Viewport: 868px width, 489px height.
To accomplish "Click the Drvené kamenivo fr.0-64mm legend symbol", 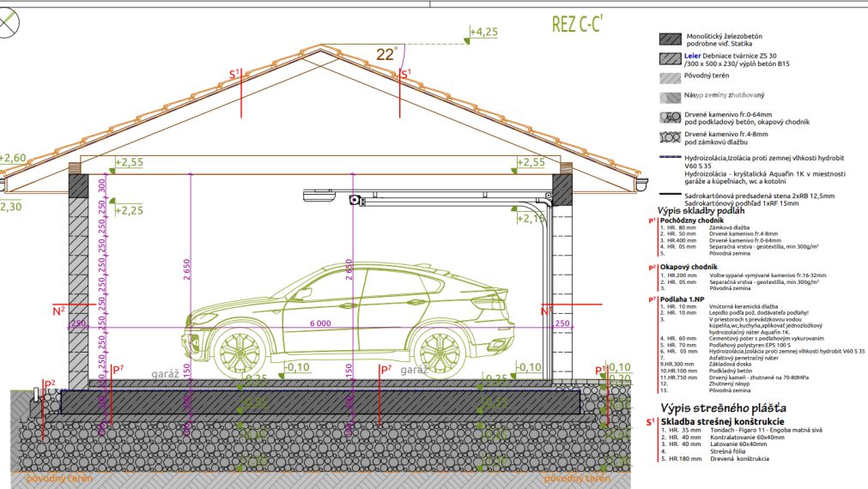I will pos(671,118).
